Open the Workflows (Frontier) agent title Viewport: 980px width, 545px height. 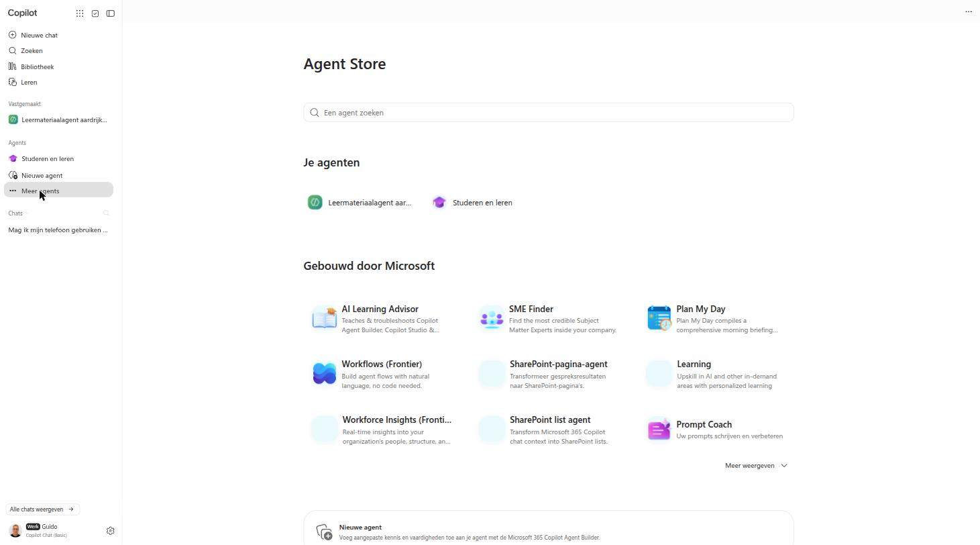coord(382,364)
